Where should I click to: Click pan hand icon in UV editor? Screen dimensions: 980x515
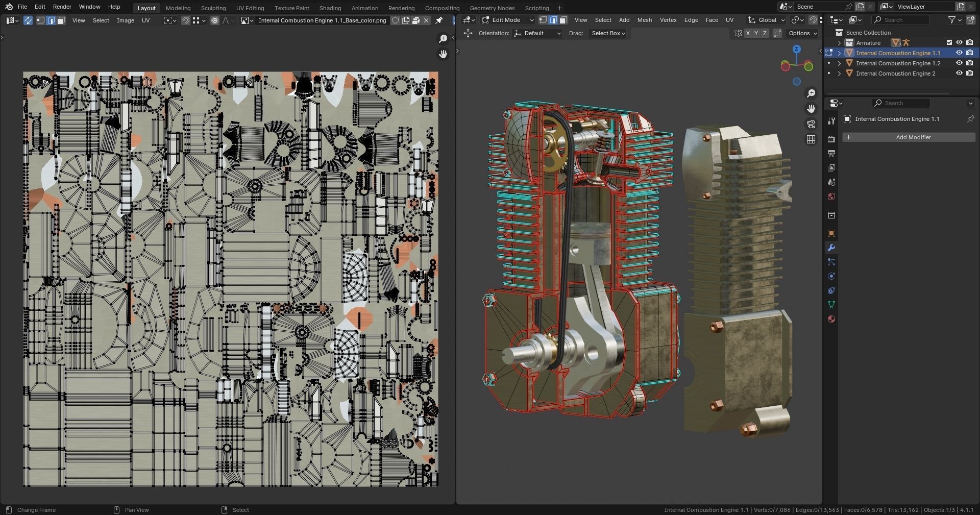pyautogui.click(x=443, y=54)
